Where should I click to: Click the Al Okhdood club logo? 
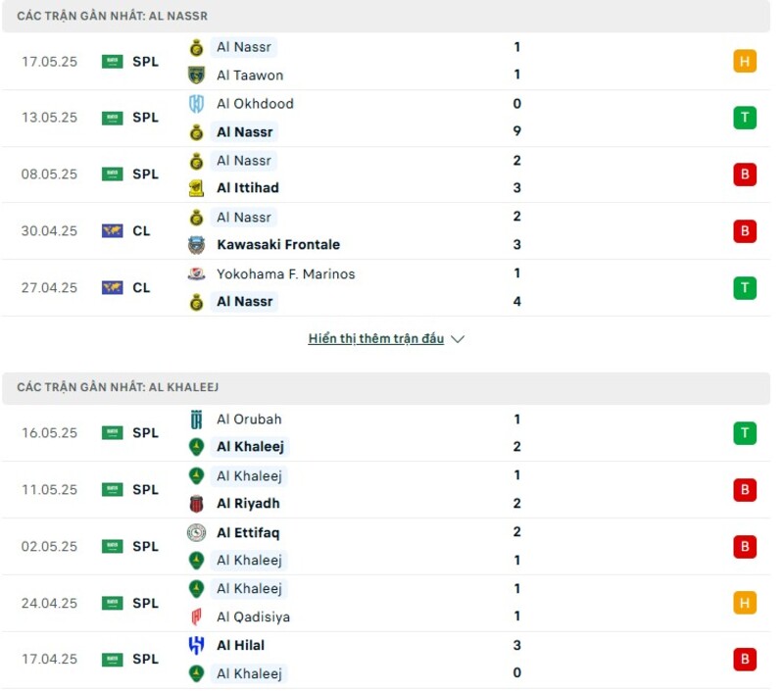coord(196,104)
